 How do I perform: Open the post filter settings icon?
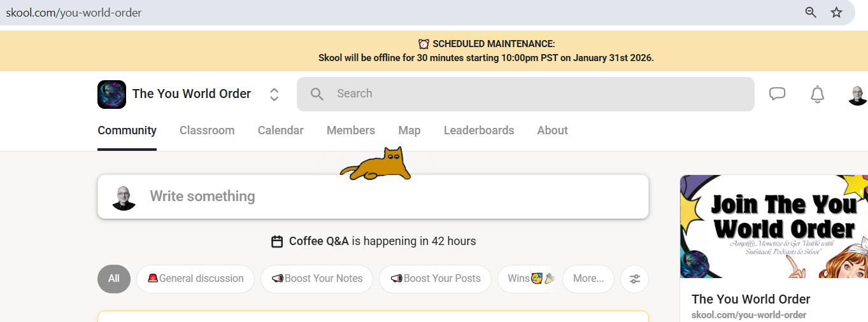pos(634,279)
